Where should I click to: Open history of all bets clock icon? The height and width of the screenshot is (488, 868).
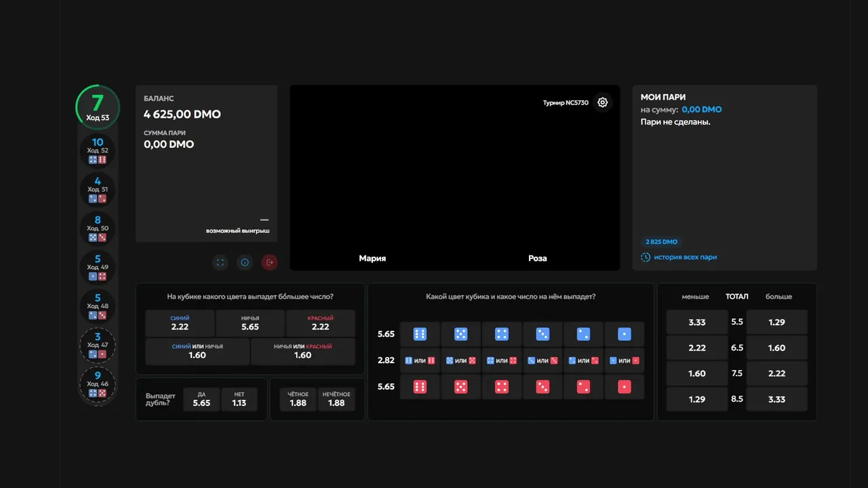point(646,258)
